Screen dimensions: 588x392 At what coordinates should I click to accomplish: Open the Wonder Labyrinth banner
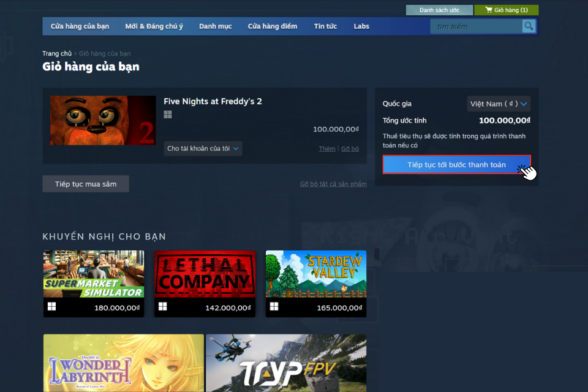[123, 363]
